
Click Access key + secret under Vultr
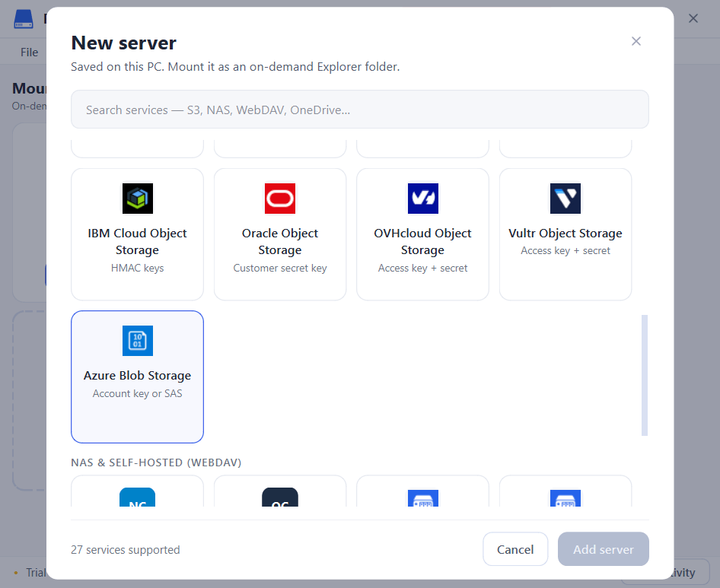coord(565,250)
